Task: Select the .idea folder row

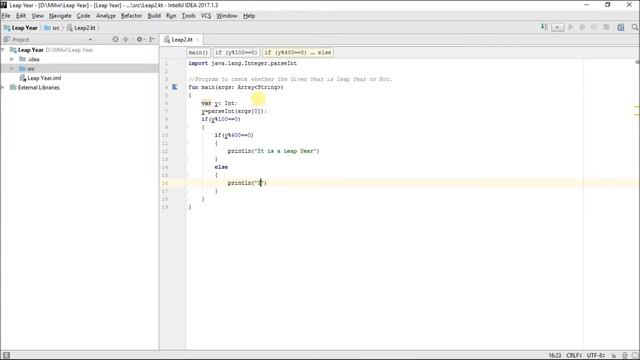Action: pos(79,59)
